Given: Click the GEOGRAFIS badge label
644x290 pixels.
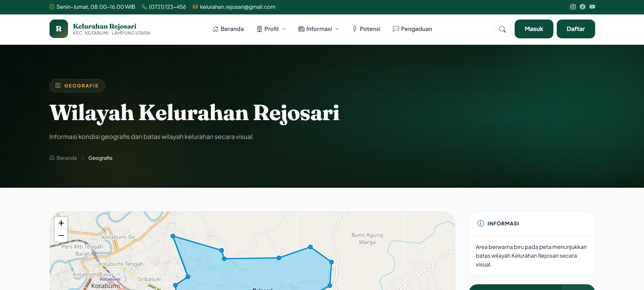Looking at the screenshot, I should pos(81,86).
